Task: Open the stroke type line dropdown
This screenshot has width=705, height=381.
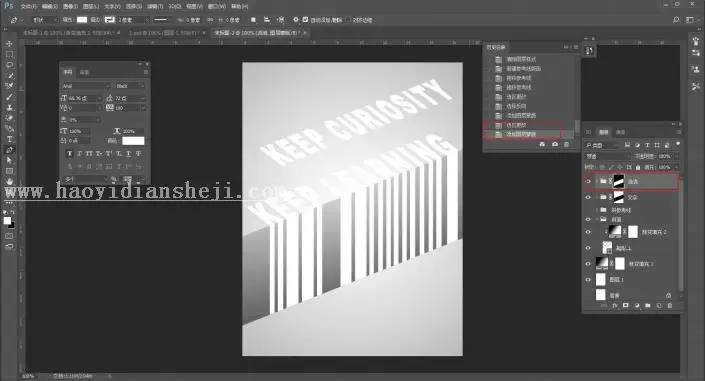Action: click(161, 20)
